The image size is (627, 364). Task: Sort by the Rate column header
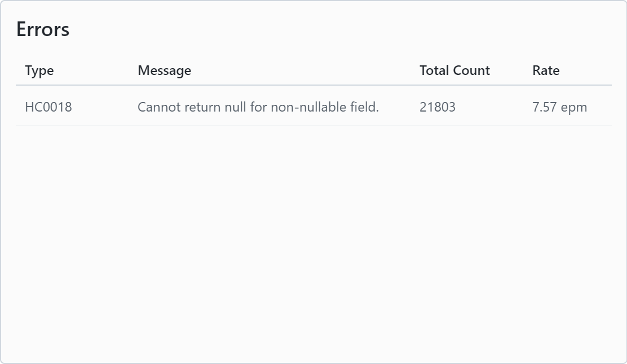point(546,70)
